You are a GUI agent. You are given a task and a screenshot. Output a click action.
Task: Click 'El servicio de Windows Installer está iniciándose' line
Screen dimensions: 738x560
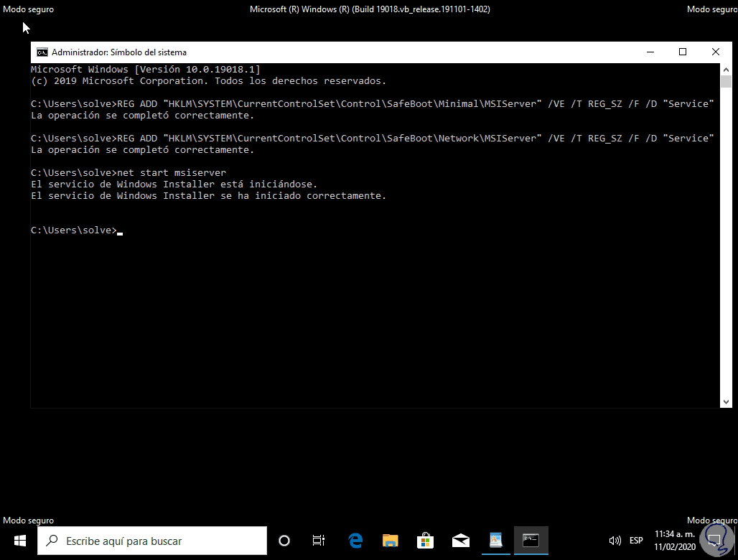[174, 184]
